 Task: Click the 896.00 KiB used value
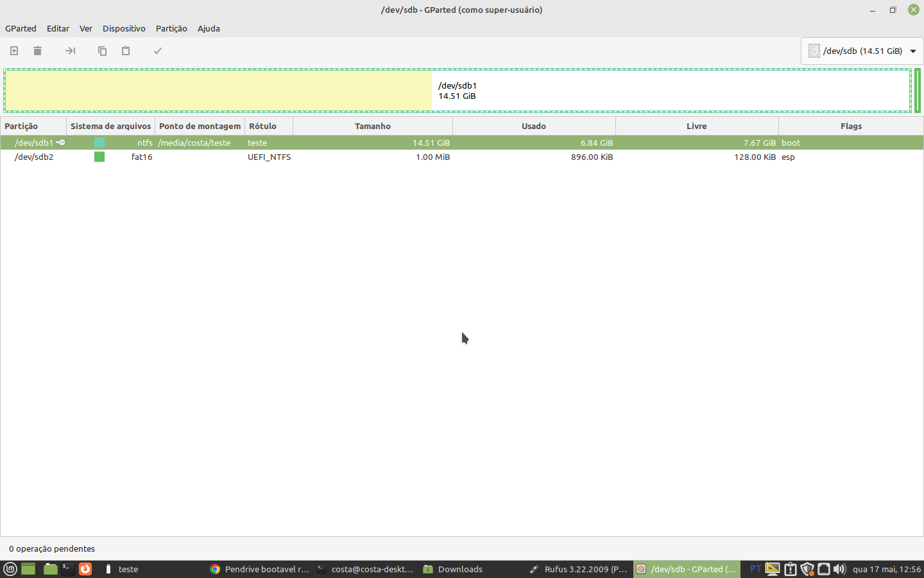[592, 157]
